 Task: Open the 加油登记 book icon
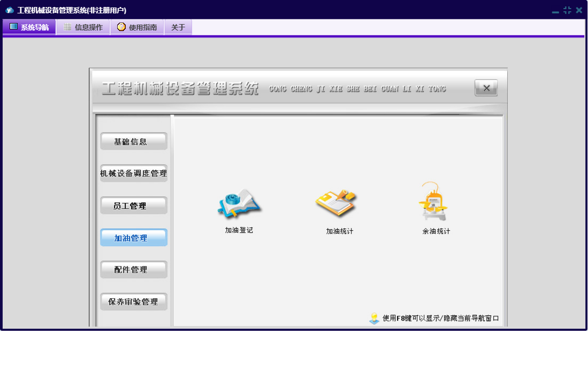point(239,203)
